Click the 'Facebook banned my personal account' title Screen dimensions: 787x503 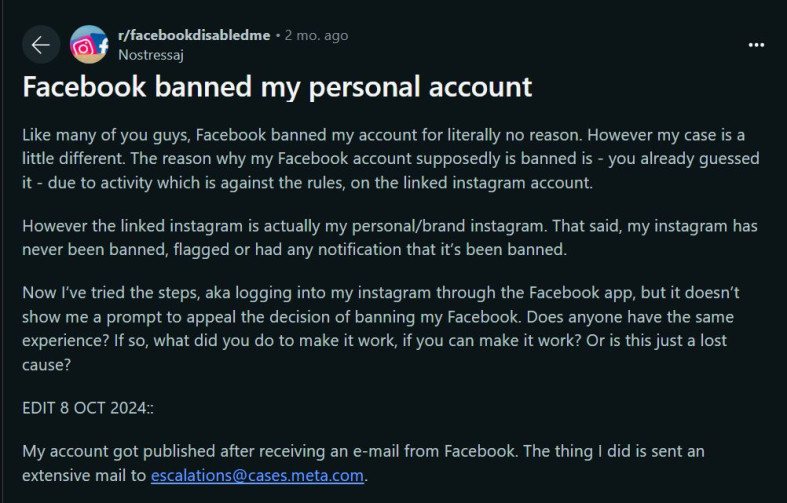(x=277, y=87)
